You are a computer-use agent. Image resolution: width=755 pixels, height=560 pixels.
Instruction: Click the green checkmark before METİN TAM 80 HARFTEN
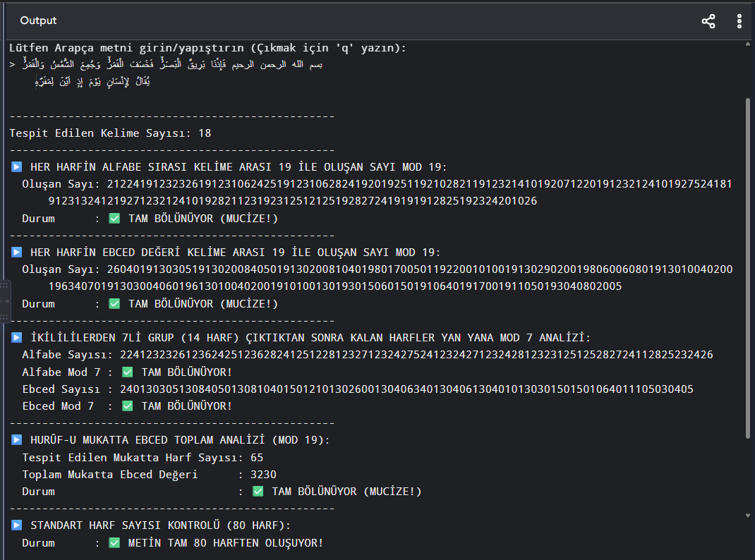click(x=114, y=542)
